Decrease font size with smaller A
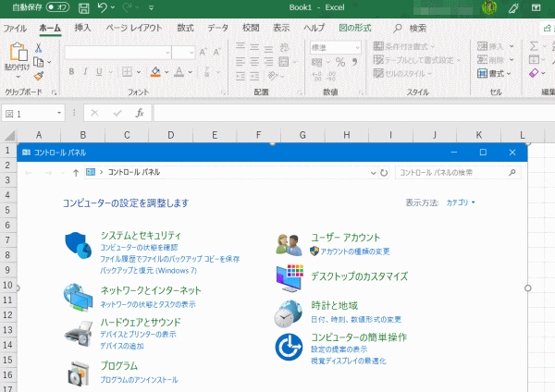This screenshot has width=555, height=392. (x=216, y=53)
